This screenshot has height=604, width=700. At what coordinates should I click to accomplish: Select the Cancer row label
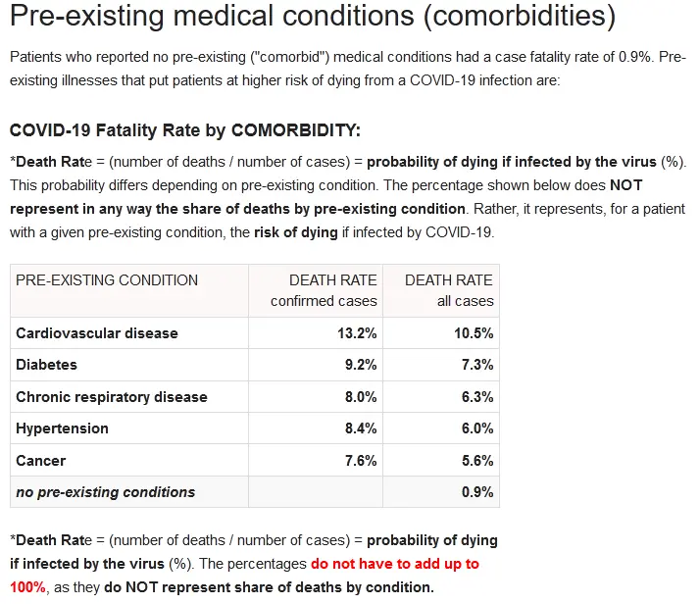coord(40,460)
